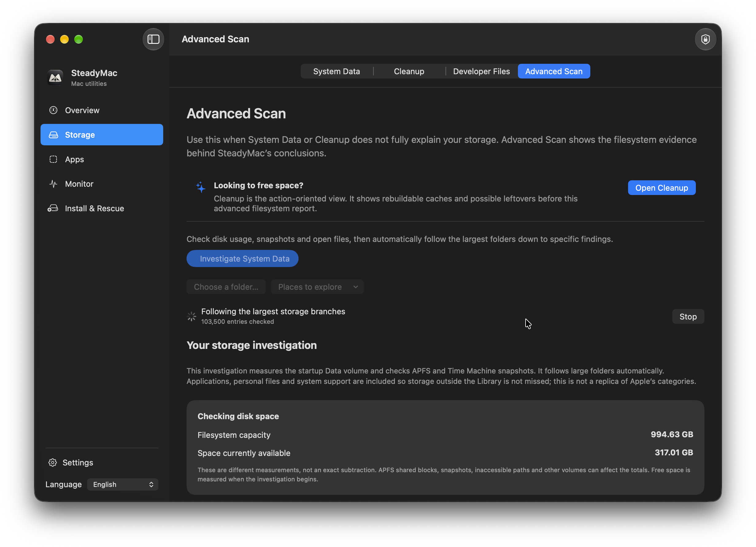The height and width of the screenshot is (547, 756).
Task: Click the Space currently available value 317.01 GB
Action: pyautogui.click(x=674, y=452)
